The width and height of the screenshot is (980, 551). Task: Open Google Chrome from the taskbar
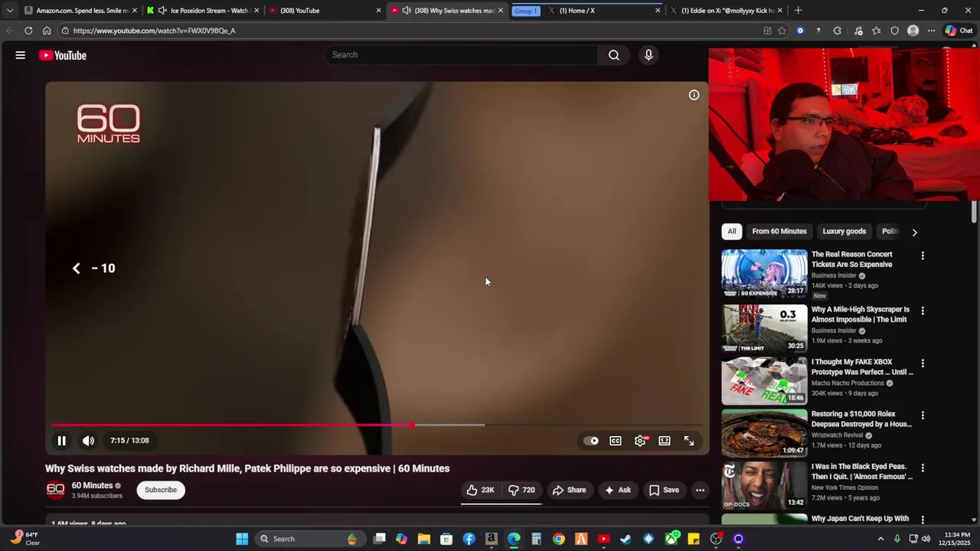click(x=559, y=539)
